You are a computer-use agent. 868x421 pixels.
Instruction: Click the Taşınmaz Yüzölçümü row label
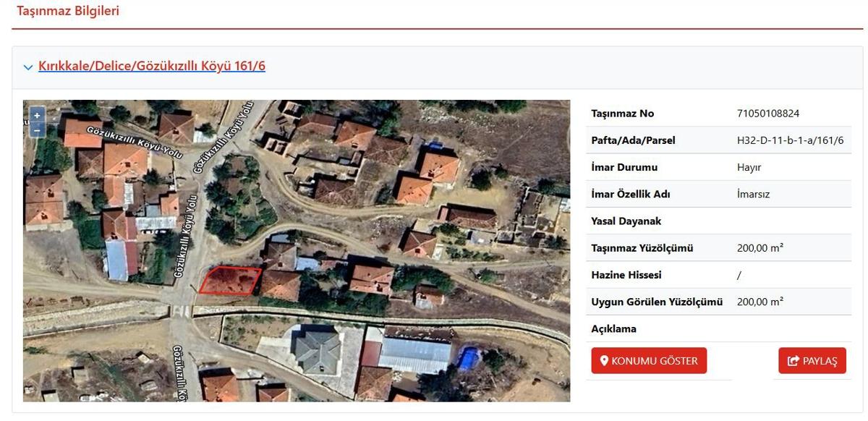642,248
